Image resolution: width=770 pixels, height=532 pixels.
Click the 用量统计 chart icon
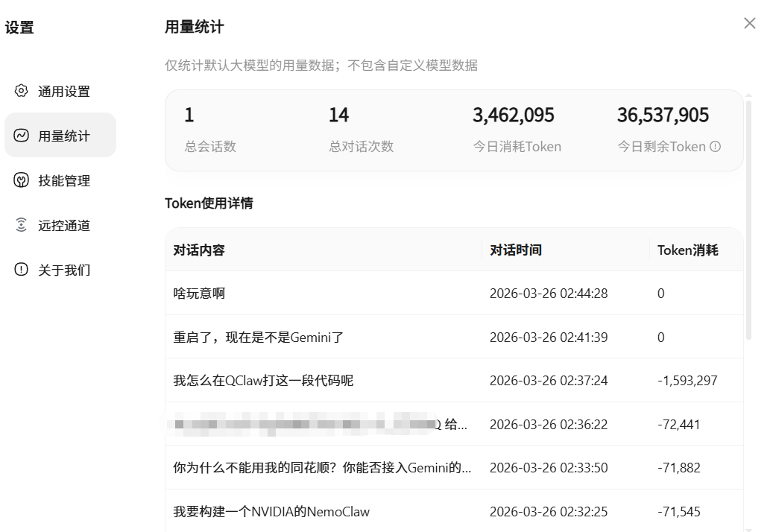click(x=21, y=136)
